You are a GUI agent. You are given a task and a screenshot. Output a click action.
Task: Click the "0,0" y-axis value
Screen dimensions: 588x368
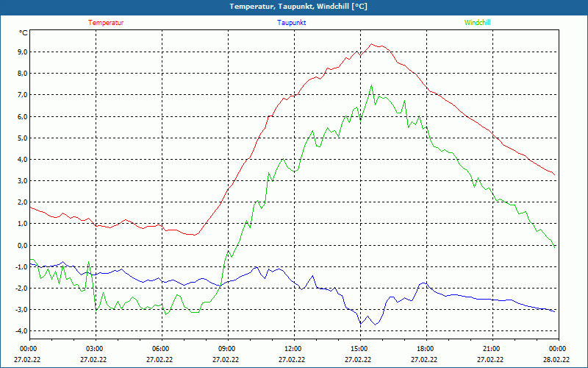(22, 245)
